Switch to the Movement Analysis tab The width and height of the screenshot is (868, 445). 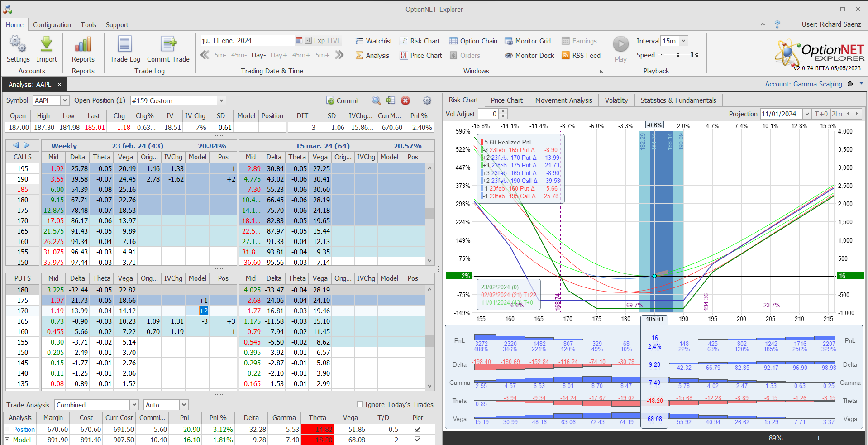click(563, 100)
